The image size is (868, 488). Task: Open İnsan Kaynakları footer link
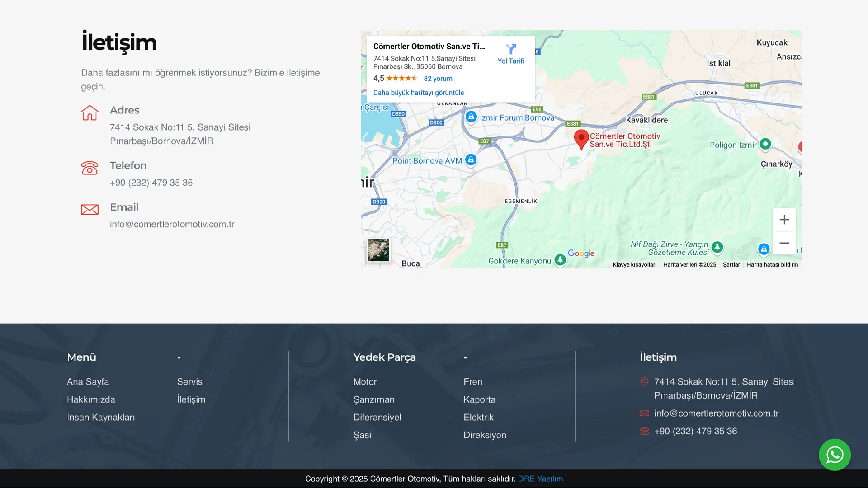click(x=101, y=418)
